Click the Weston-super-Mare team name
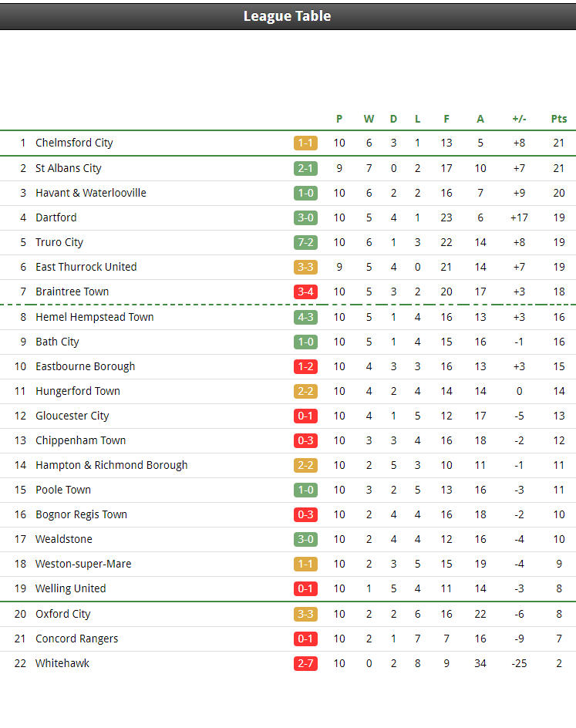 click(x=83, y=564)
